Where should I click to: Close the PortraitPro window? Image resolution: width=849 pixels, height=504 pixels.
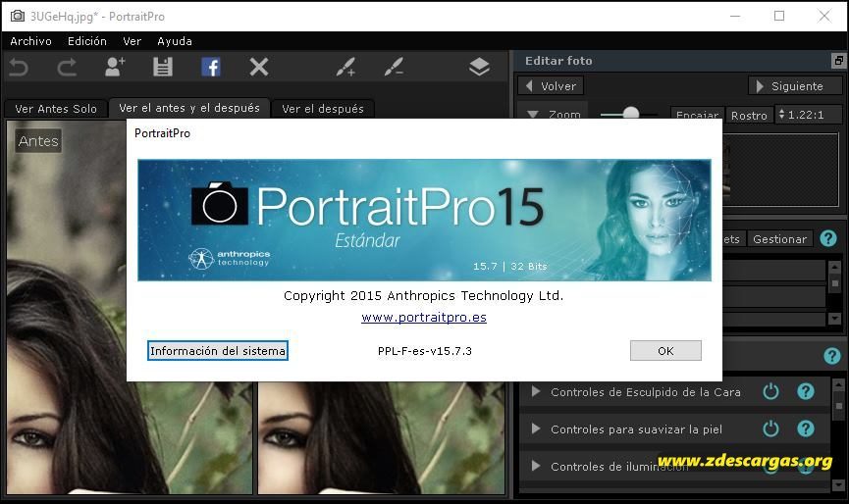coord(824,17)
